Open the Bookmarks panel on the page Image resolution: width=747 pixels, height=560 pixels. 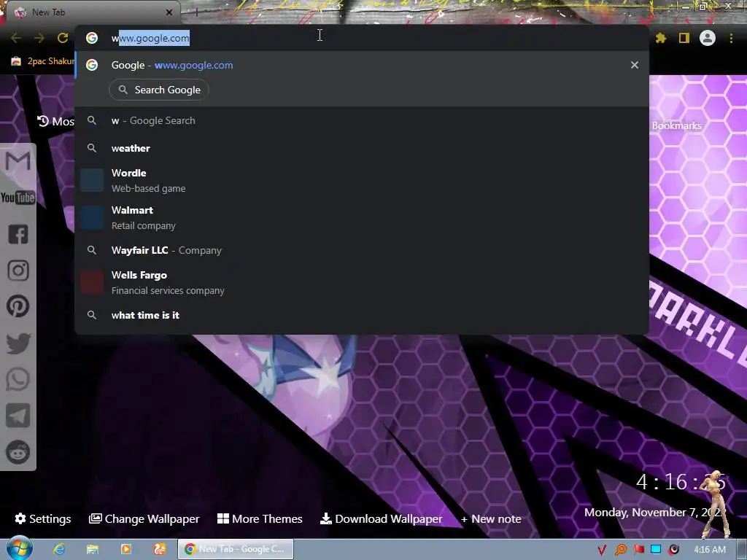point(676,125)
